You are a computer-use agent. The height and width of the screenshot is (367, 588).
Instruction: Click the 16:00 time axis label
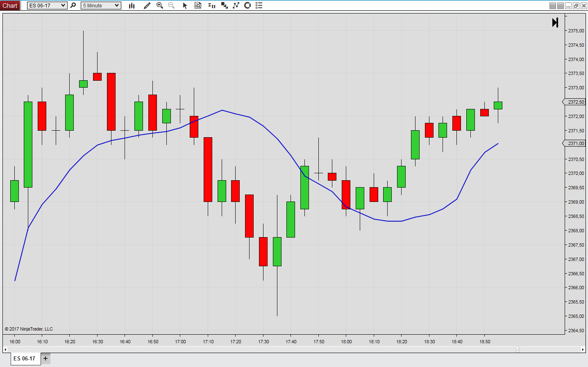[15, 342]
